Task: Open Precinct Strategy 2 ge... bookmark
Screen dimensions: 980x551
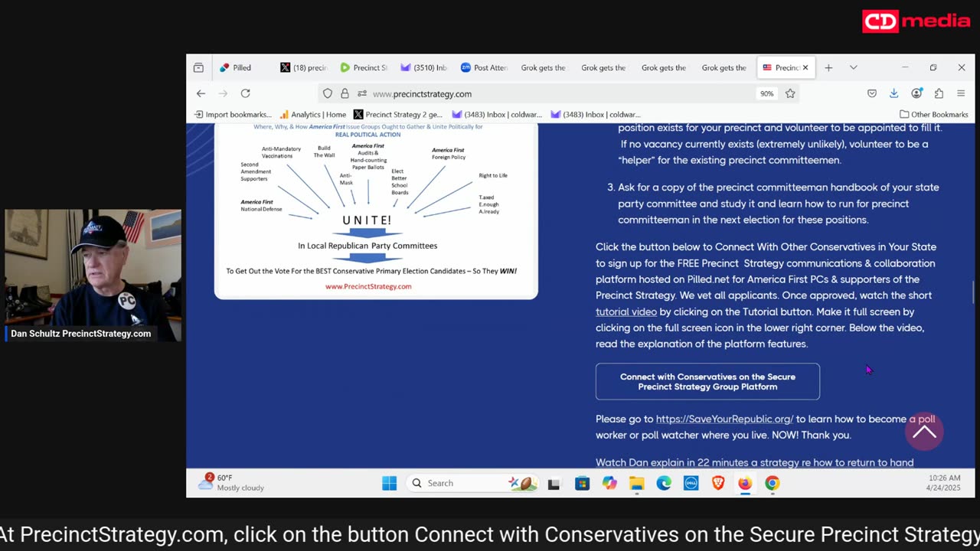Action: 398,114
